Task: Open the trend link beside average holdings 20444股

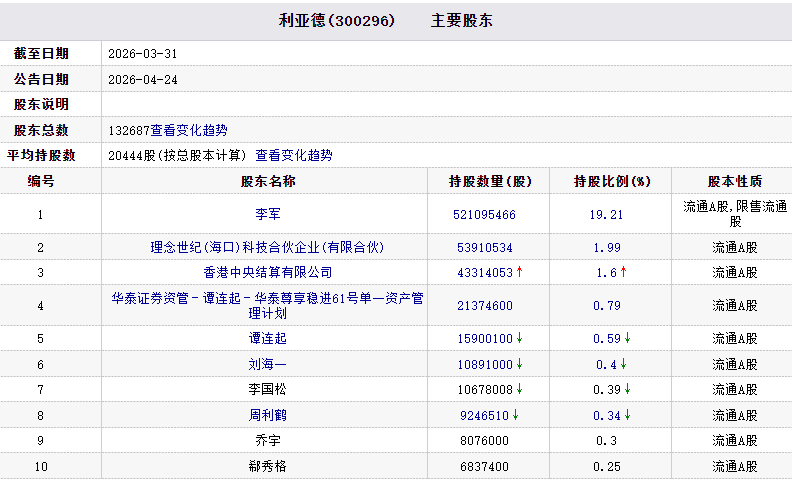Action: pyautogui.click(x=294, y=155)
